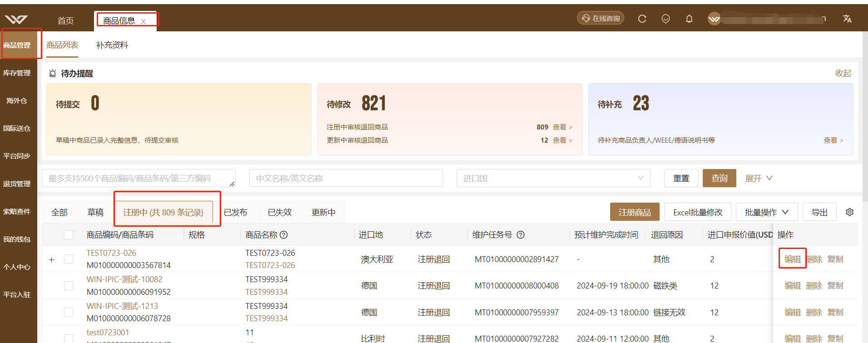
Task: Focus the product code search field
Action: [x=138, y=178]
